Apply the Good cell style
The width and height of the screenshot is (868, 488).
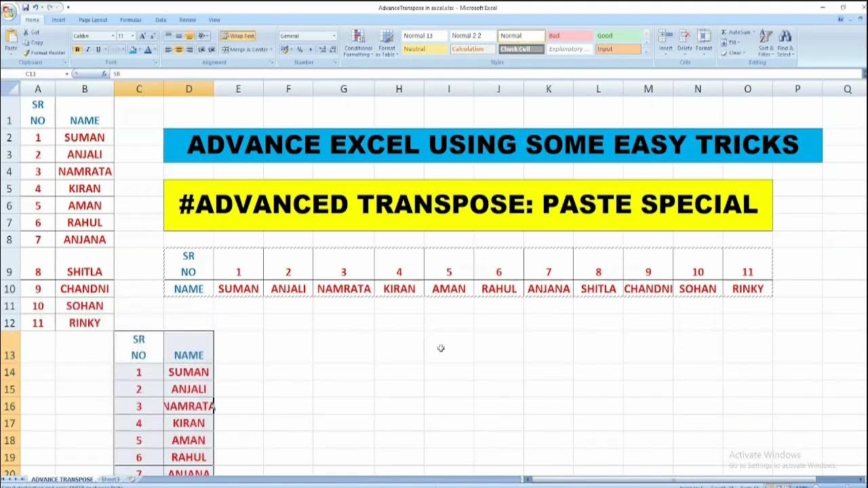click(618, 36)
